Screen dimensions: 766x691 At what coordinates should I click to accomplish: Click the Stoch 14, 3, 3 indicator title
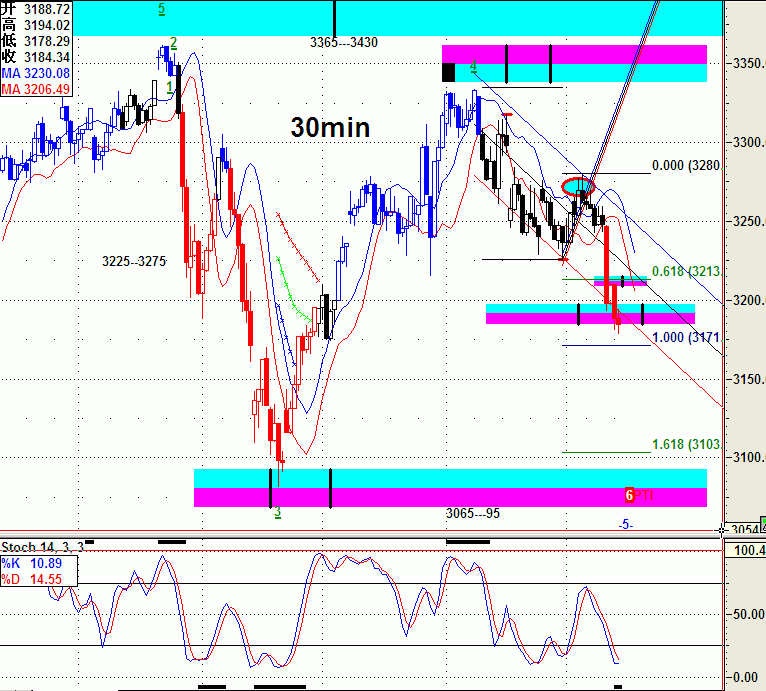(41, 547)
